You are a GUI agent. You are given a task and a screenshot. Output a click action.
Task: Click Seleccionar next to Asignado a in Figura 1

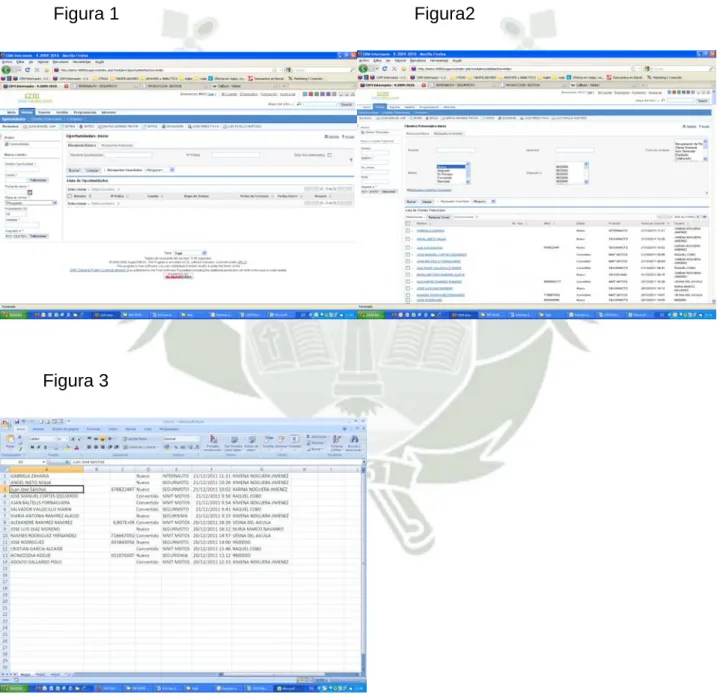tap(38, 236)
